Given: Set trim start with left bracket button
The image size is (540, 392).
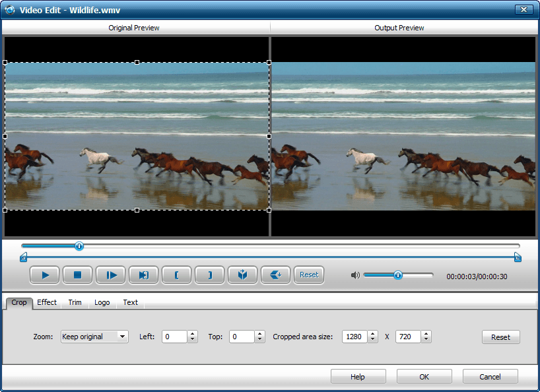Looking at the screenshot, I should click(176, 275).
